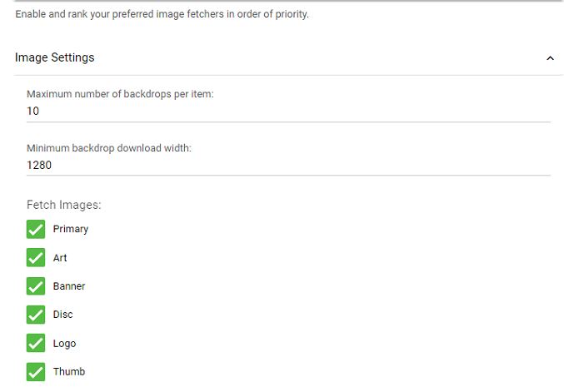This screenshot has height=392, width=564.
Task: Click the Art label text
Action: pyautogui.click(x=60, y=258)
